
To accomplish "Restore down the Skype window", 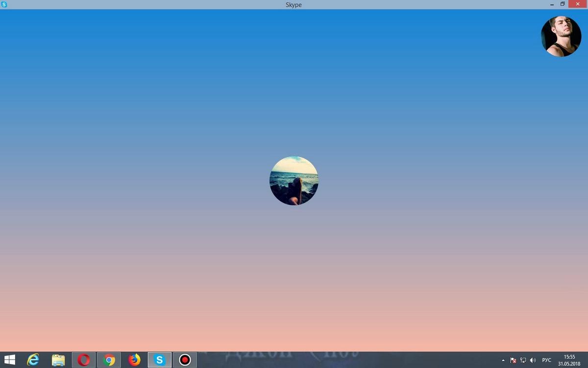I will [x=563, y=4].
